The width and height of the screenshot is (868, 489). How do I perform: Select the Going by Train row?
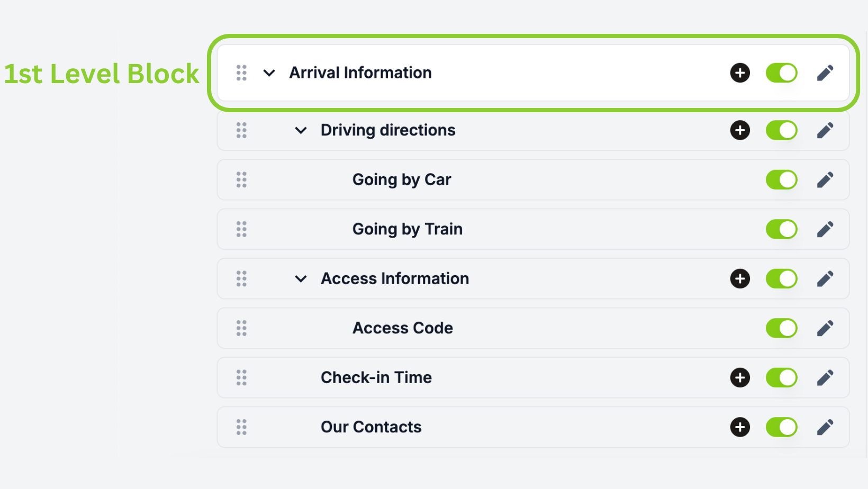click(x=533, y=229)
